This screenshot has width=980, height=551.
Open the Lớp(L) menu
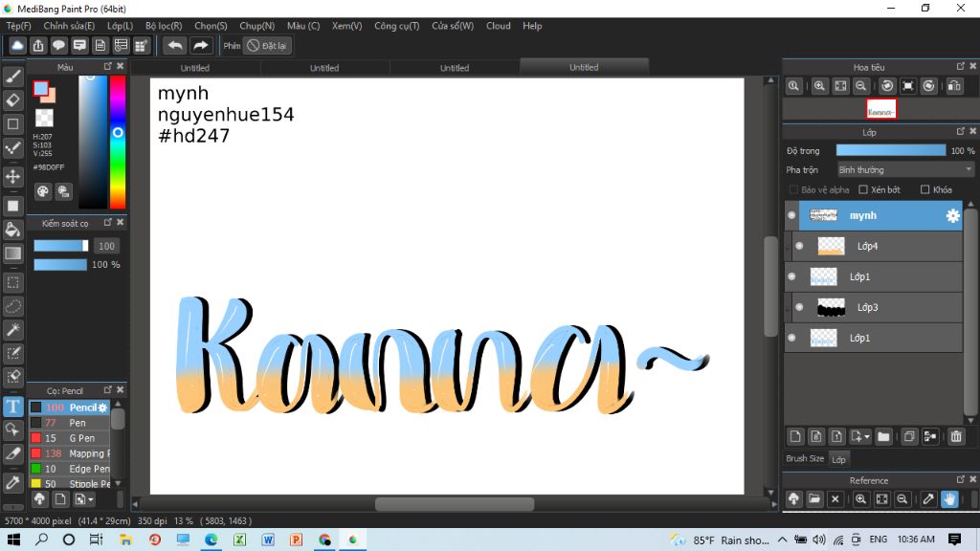120,26
